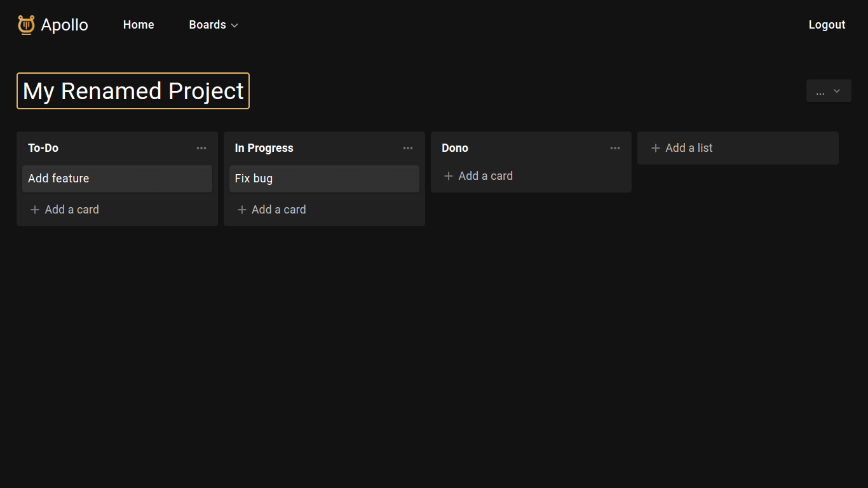868x488 pixels.
Task: Click the Apollo brand name
Action: pos(65,25)
